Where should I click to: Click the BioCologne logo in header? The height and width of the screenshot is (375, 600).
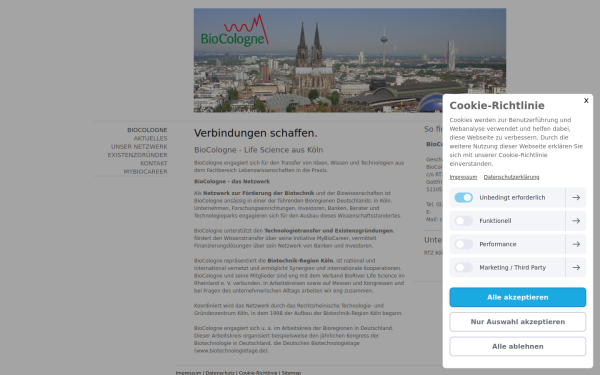tap(235, 31)
